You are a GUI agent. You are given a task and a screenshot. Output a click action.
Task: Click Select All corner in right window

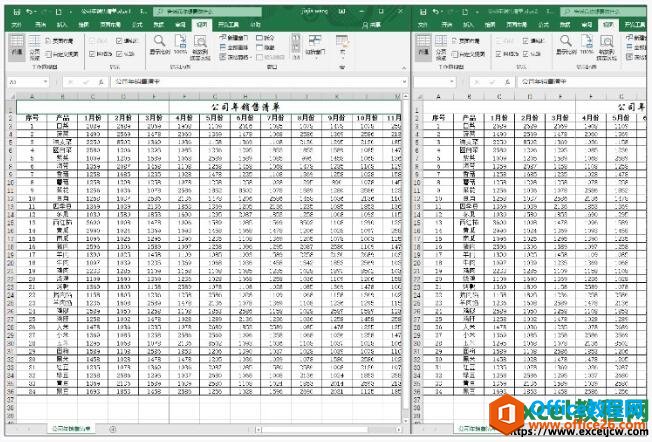(x=418, y=96)
